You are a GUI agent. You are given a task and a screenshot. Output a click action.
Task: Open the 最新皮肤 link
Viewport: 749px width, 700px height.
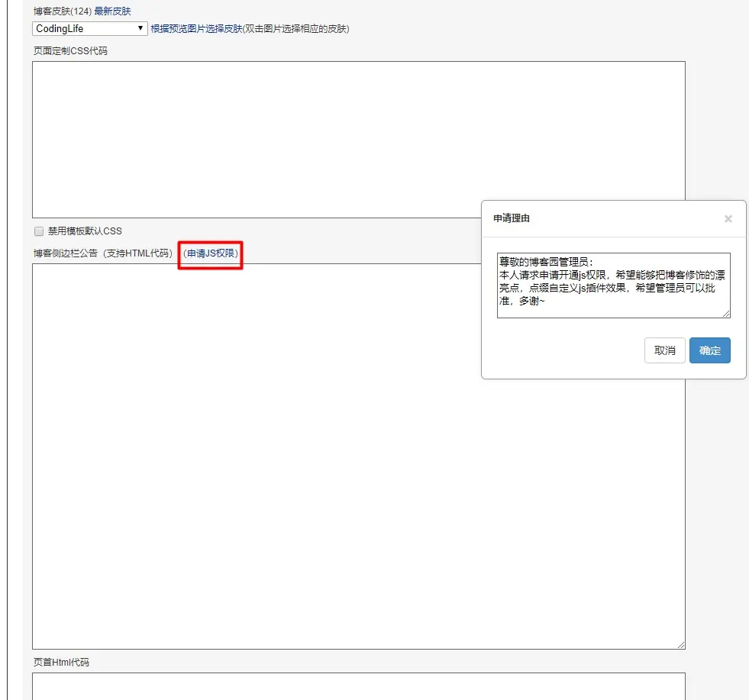click(112, 11)
